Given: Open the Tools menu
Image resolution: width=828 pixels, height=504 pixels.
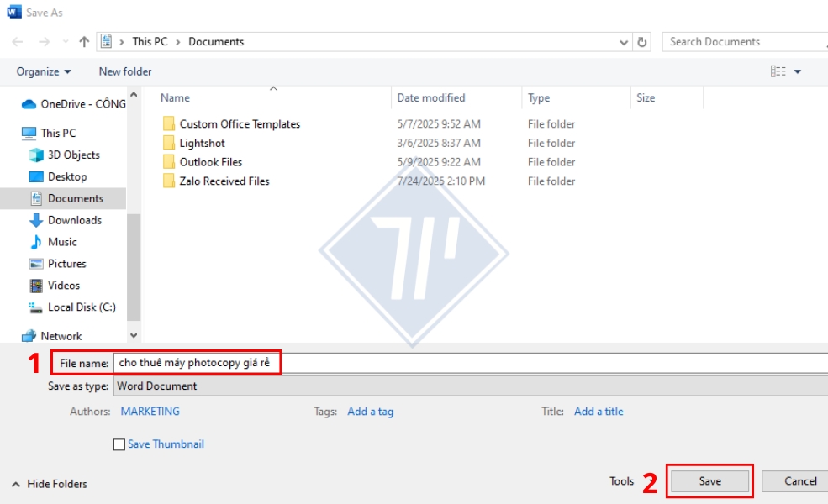Looking at the screenshot, I should [x=621, y=481].
